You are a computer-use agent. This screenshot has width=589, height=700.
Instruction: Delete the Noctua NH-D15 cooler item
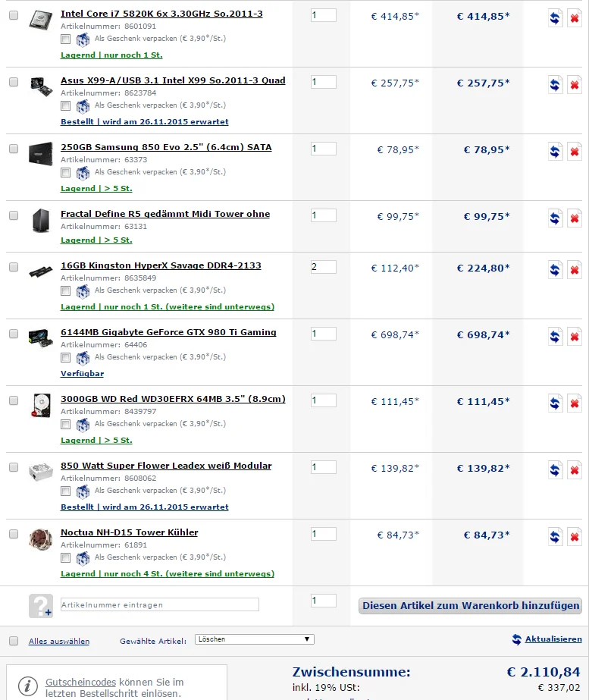coord(575,537)
